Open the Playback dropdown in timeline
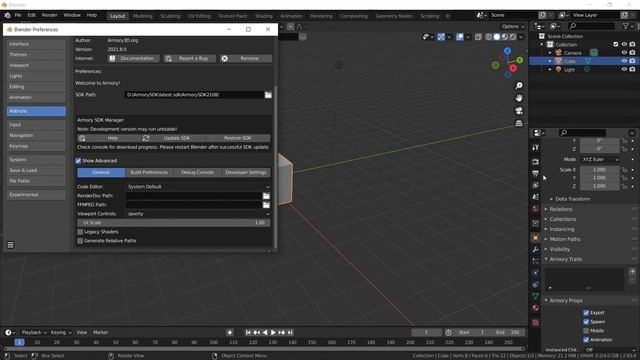The image size is (640, 360). (33, 333)
